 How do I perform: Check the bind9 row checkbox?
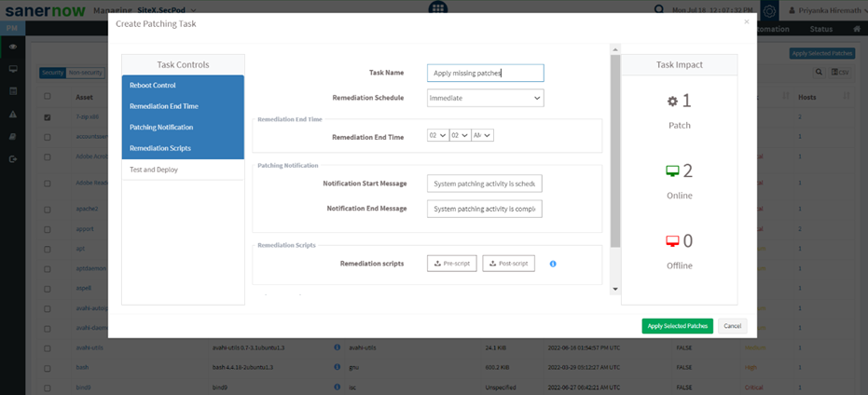48,388
